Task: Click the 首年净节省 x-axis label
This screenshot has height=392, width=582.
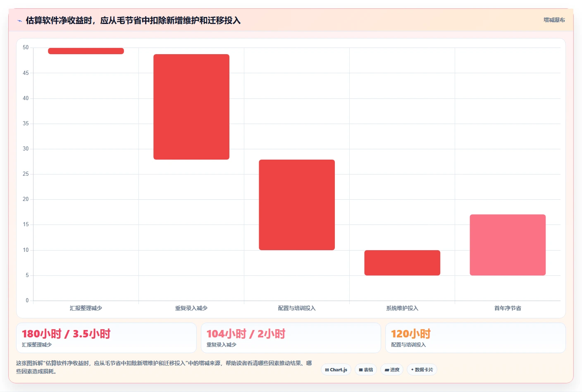Action: pyautogui.click(x=508, y=308)
